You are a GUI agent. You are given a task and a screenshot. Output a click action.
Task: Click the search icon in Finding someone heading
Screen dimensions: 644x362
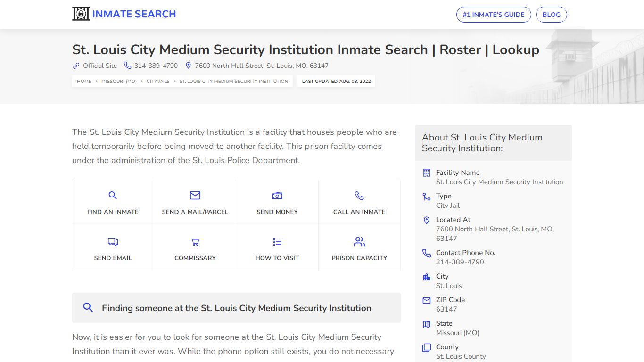[x=88, y=307]
